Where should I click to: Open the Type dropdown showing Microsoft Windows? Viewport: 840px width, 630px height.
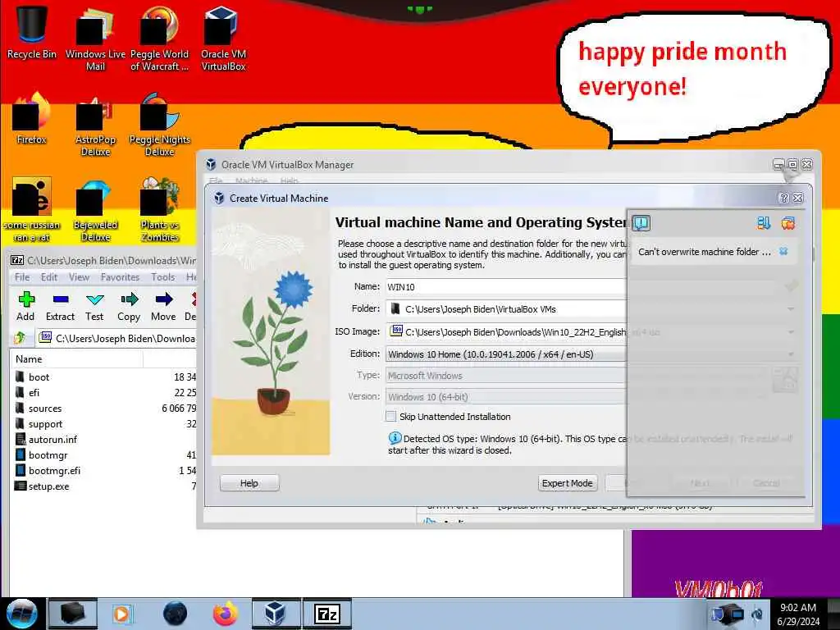click(x=506, y=376)
